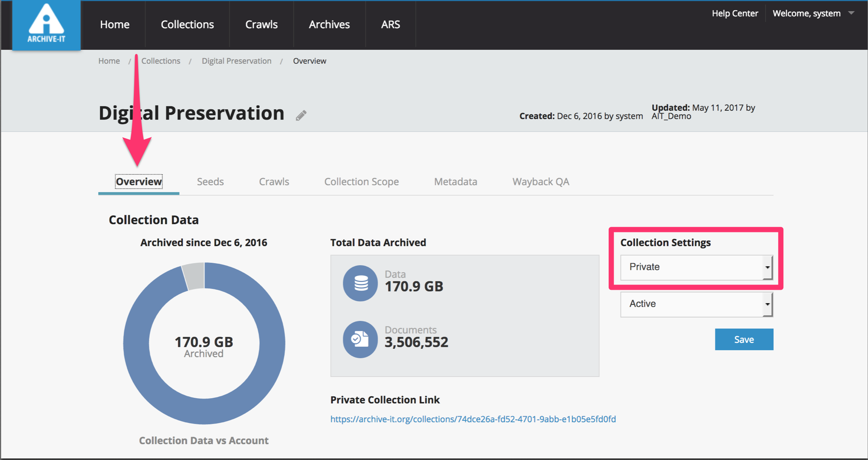The height and width of the screenshot is (460, 868).
Task: Click the Documents circular icon
Action: 360,339
